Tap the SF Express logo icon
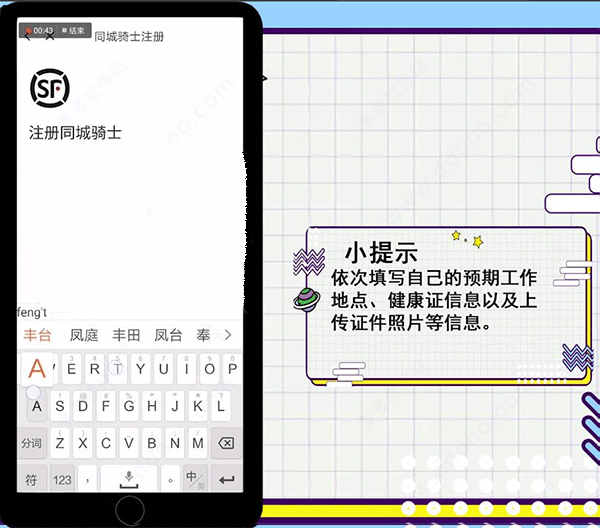The image size is (600, 528). [x=50, y=90]
